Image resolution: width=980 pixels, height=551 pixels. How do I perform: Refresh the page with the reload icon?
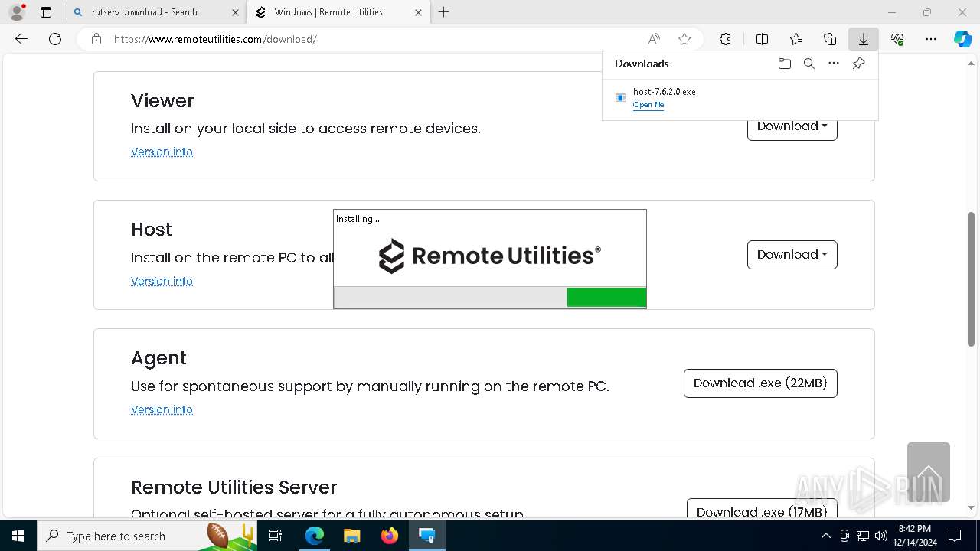tap(55, 39)
